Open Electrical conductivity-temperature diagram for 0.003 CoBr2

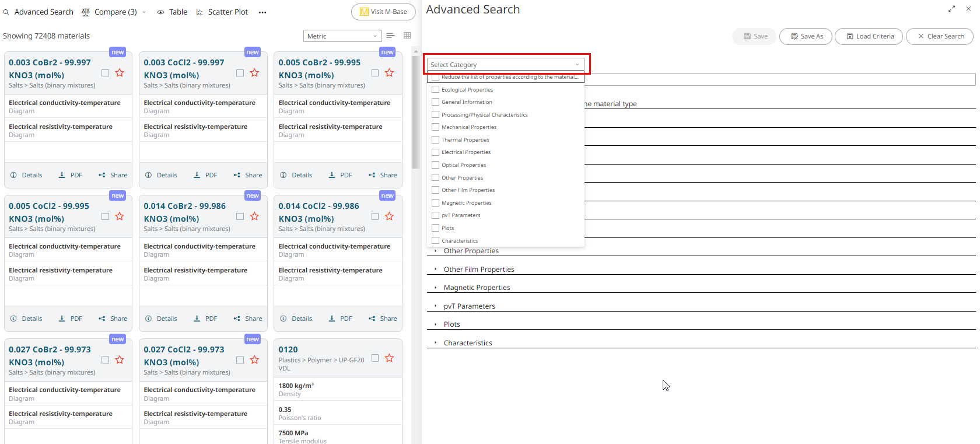click(65, 103)
